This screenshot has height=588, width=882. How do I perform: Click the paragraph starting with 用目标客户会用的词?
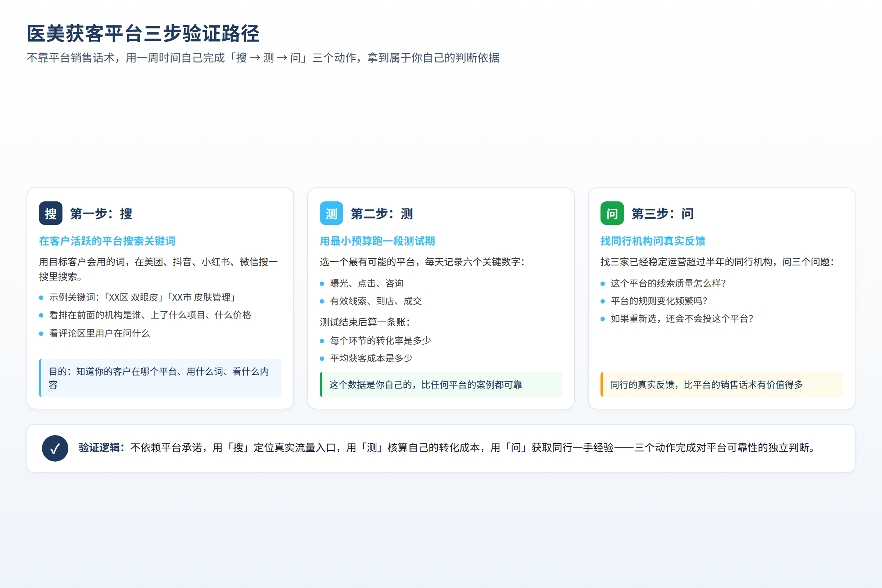[x=159, y=269]
